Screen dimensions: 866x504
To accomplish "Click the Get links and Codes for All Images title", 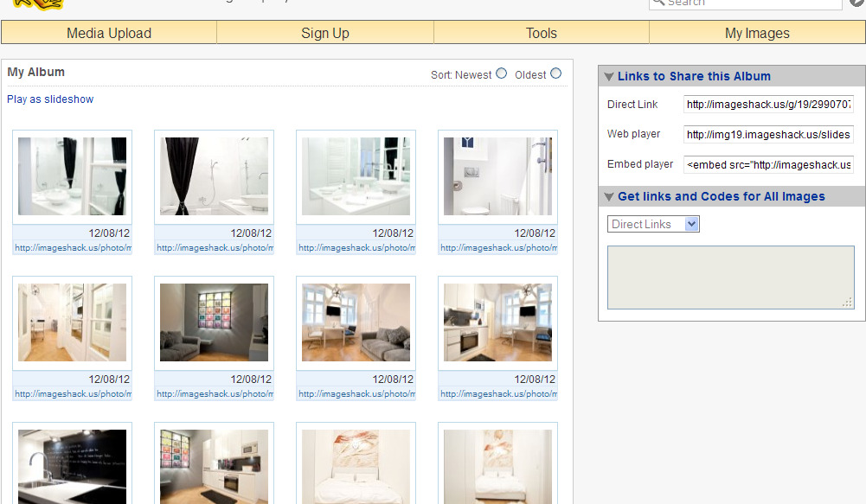I will coord(722,196).
